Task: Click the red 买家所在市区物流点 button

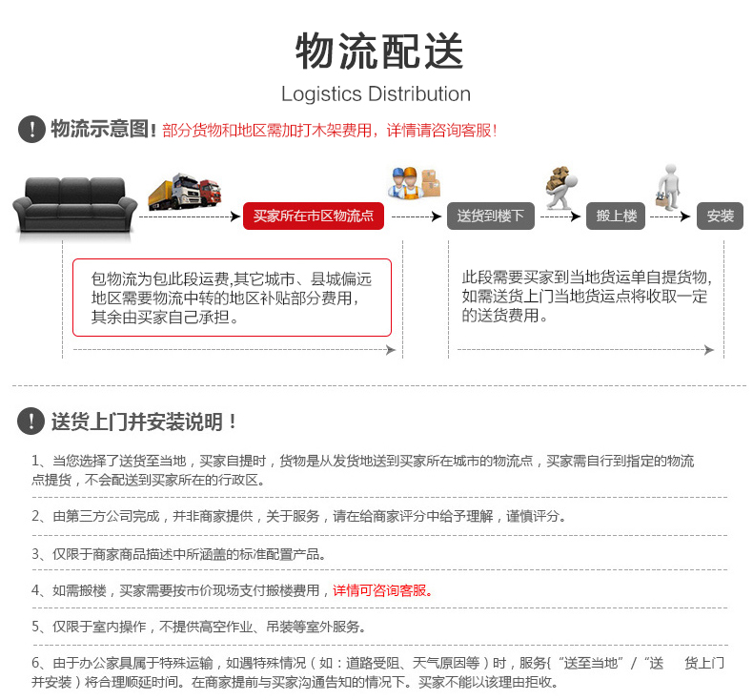Action: click(x=313, y=216)
